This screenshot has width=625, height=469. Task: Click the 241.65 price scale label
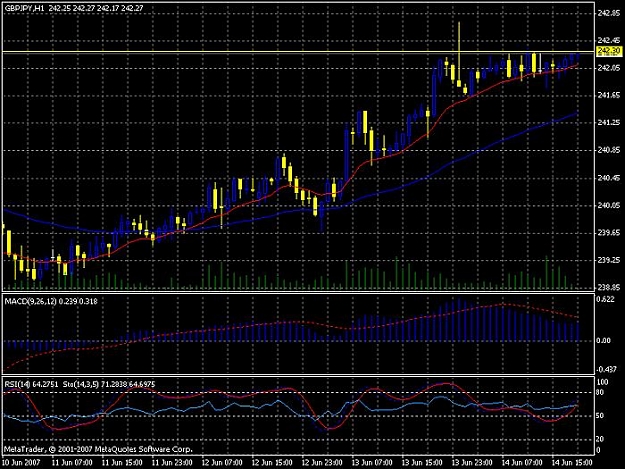pyautogui.click(x=609, y=95)
